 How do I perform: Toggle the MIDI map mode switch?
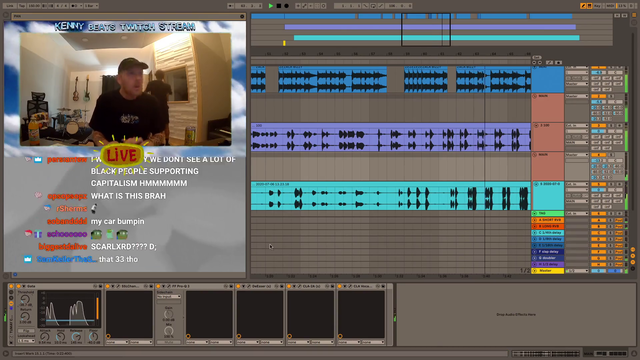coord(610,6)
